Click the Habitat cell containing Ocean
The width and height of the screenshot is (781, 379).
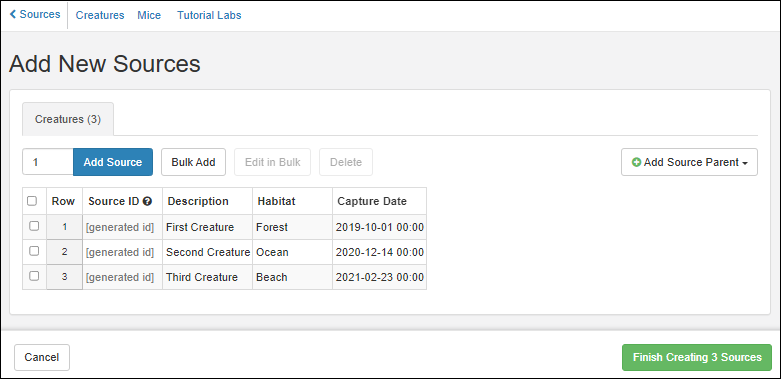click(x=292, y=252)
